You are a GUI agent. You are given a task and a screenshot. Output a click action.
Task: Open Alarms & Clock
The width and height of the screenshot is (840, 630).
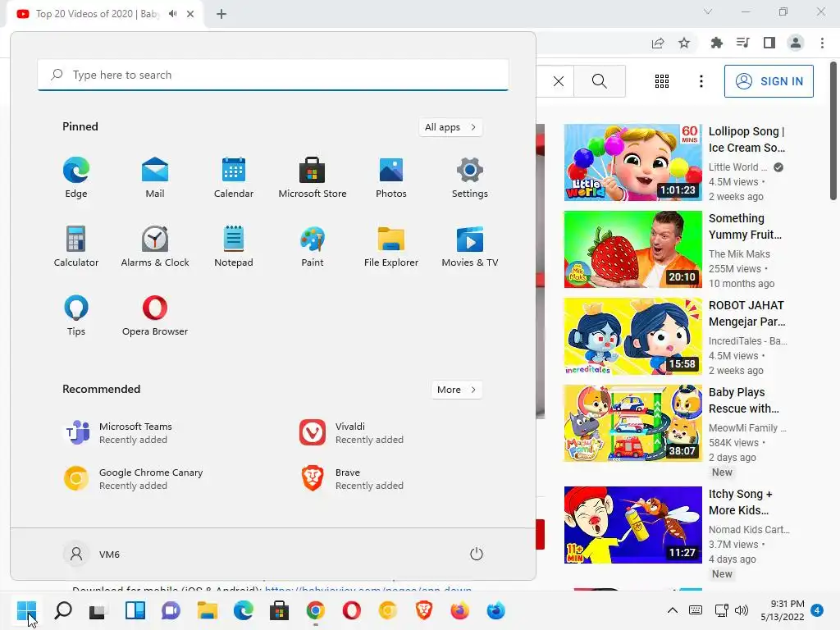coord(155,246)
